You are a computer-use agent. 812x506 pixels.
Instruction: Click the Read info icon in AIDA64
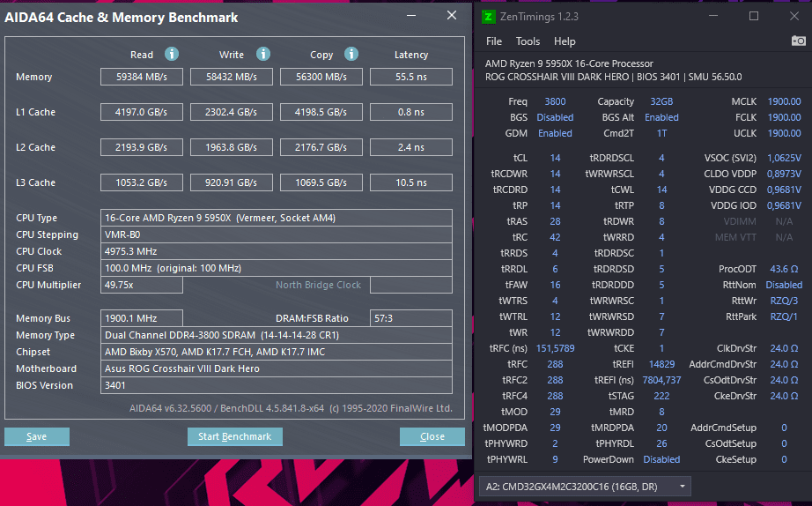click(172, 54)
